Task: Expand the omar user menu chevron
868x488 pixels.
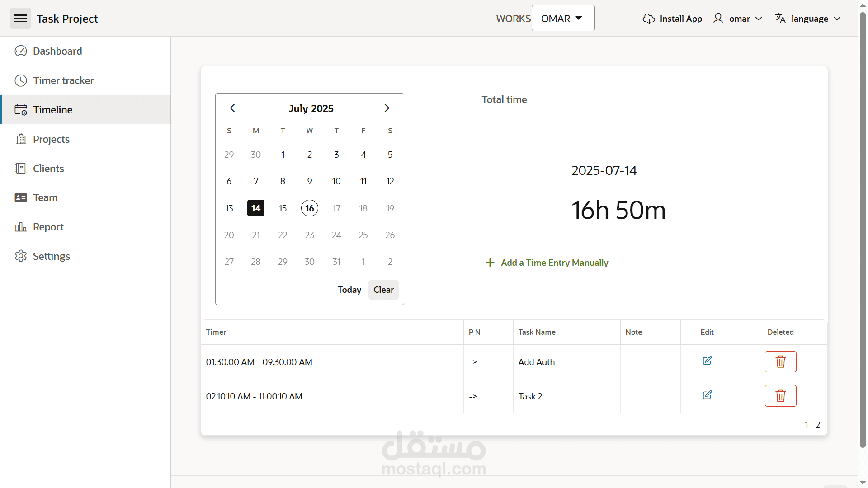Action: point(759,19)
